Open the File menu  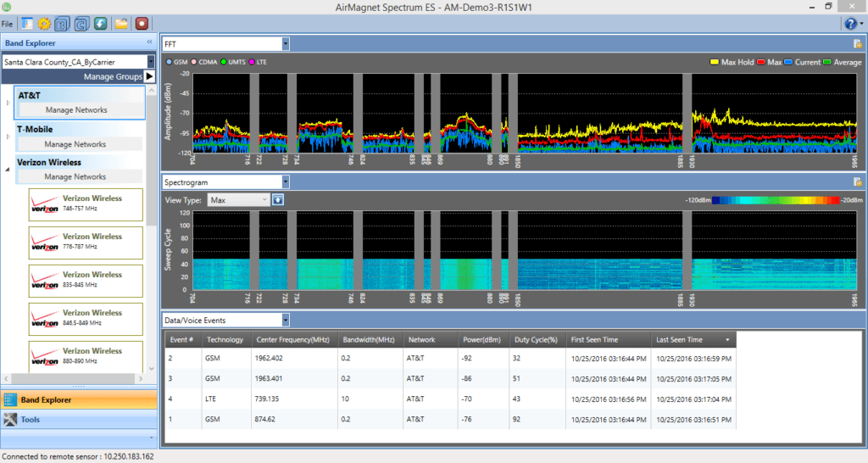tap(7, 24)
